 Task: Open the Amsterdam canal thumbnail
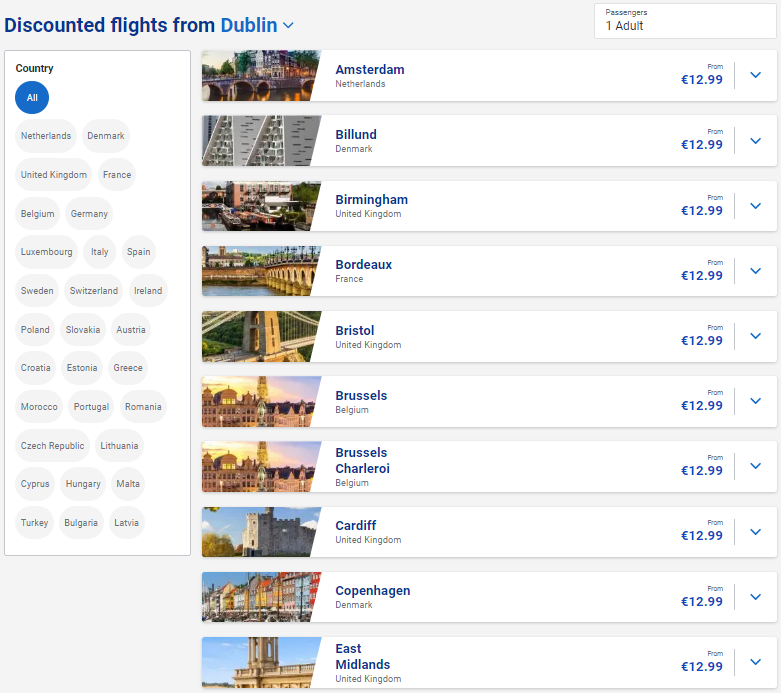260,76
